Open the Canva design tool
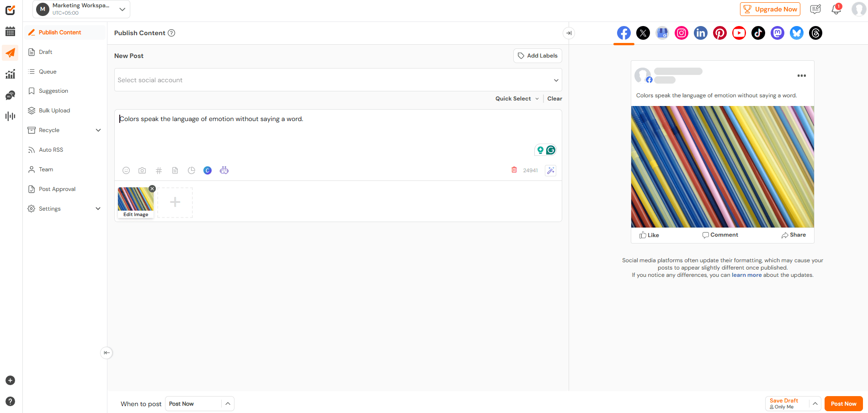868x413 pixels. tap(208, 170)
